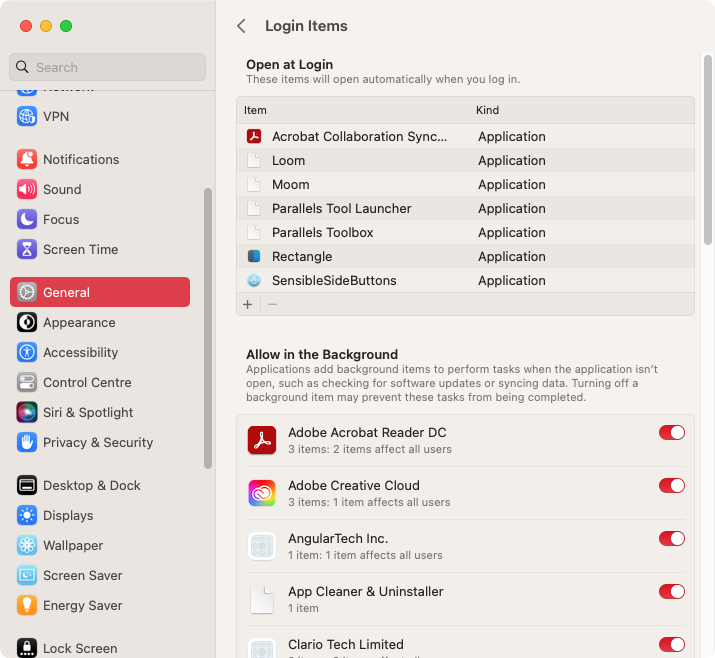Image resolution: width=715 pixels, height=658 pixels.
Task: Open the Lock Screen icon
Action: (27, 648)
